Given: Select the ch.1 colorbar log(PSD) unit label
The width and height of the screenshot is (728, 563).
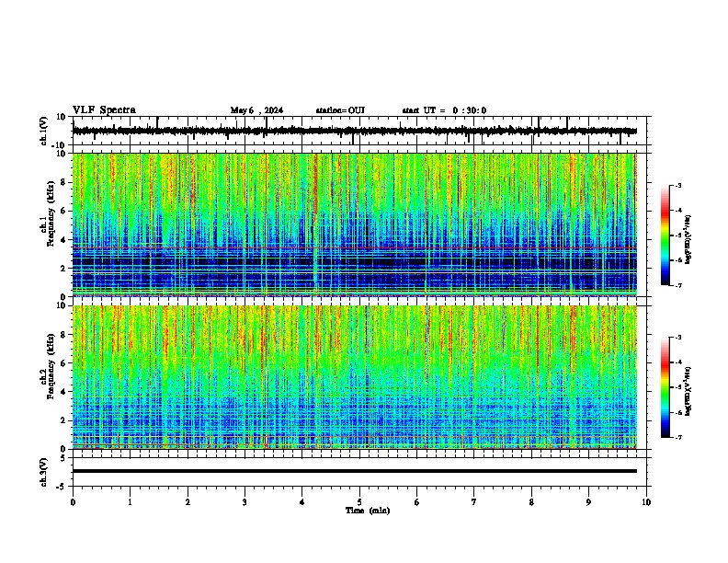Looking at the screenshot, I should pos(688,240).
